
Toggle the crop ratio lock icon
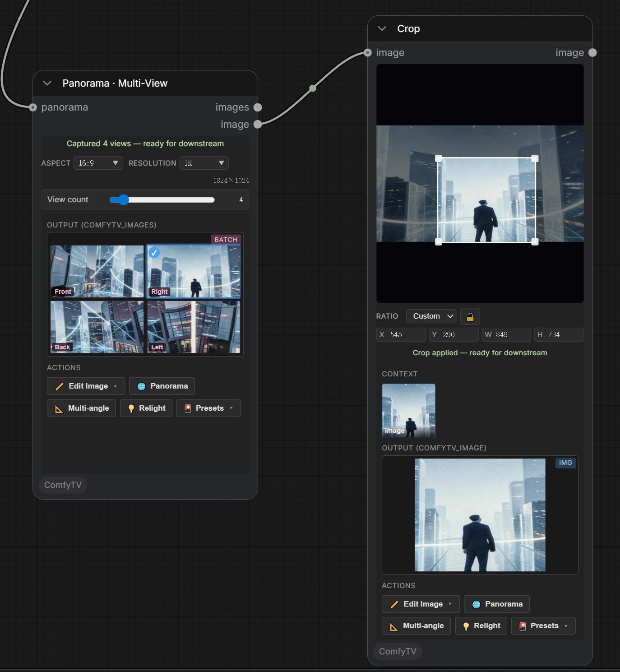click(470, 317)
